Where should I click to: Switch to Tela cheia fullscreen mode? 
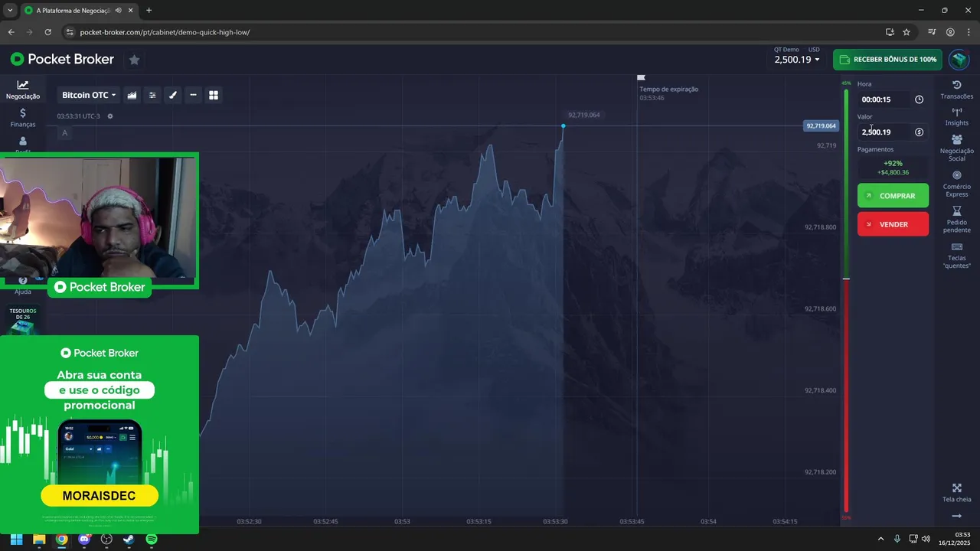click(957, 493)
